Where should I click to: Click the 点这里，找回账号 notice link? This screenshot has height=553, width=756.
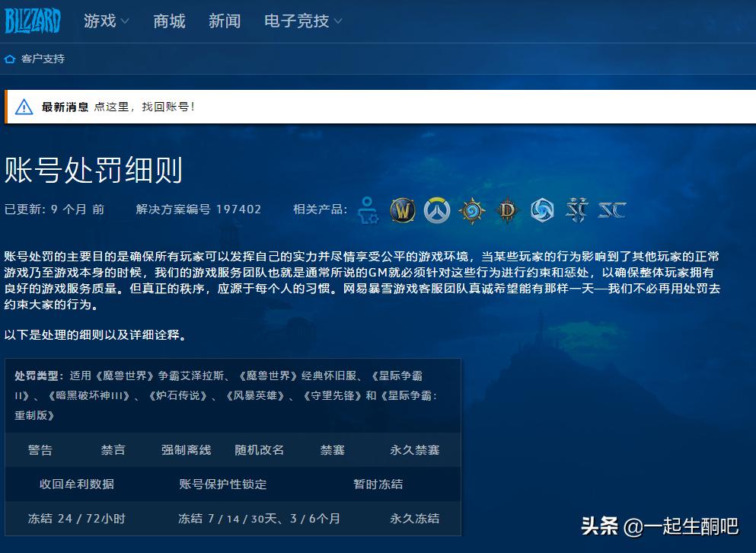[145, 107]
